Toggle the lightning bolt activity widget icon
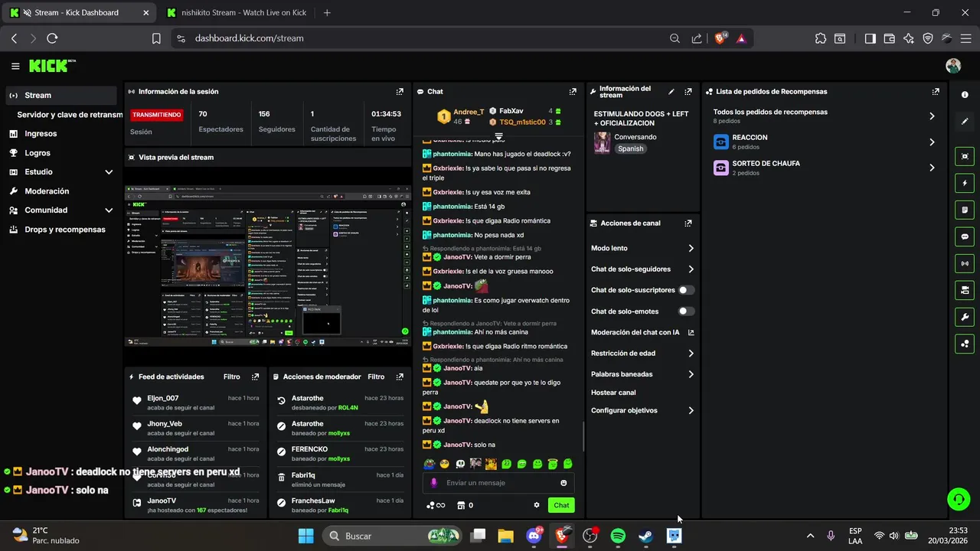 coord(965,183)
